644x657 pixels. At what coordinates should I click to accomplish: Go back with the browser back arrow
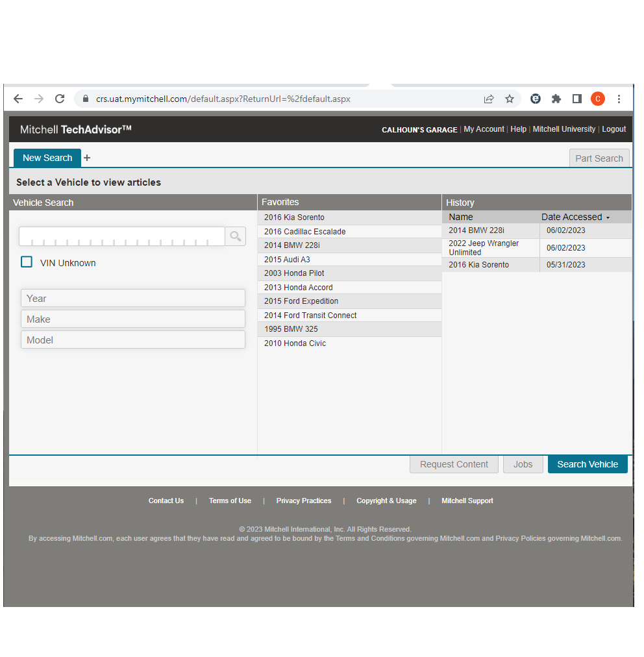coord(18,99)
